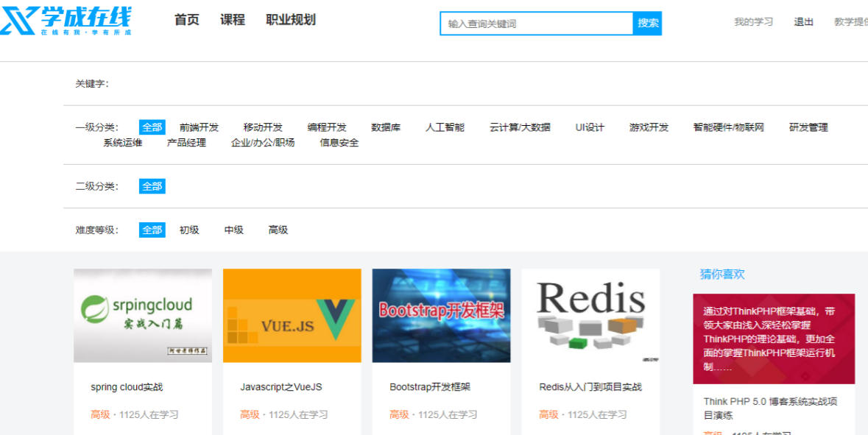Image resolution: width=868 pixels, height=435 pixels.
Task: Filter by 游戏开发 category
Action: [x=649, y=127]
